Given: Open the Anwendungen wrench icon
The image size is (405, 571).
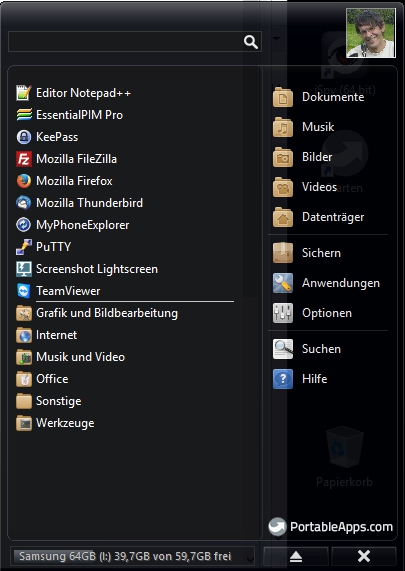Looking at the screenshot, I should pyautogui.click(x=283, y=283).
